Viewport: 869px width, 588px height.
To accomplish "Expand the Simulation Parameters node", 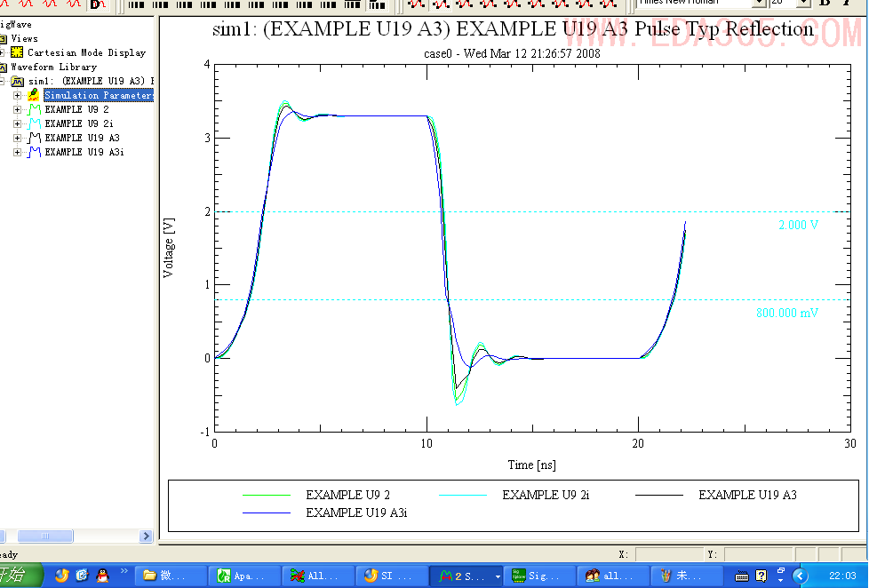I will pyautogui.click(x=17, y=95).
